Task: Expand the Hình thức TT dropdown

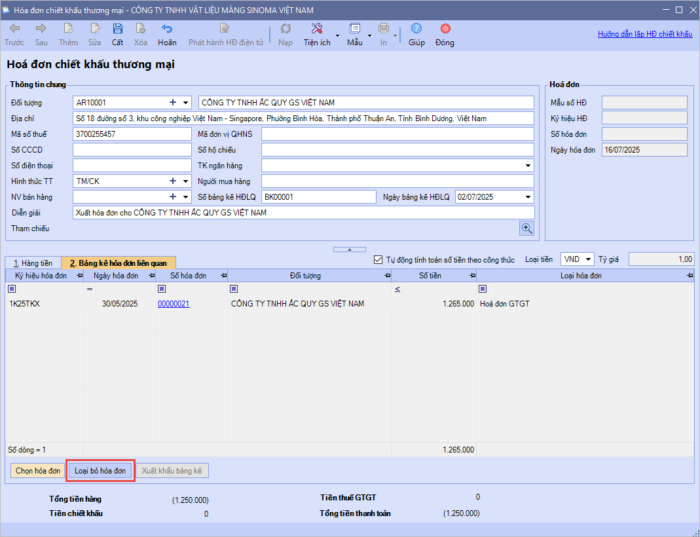Action: pos(186,181)
